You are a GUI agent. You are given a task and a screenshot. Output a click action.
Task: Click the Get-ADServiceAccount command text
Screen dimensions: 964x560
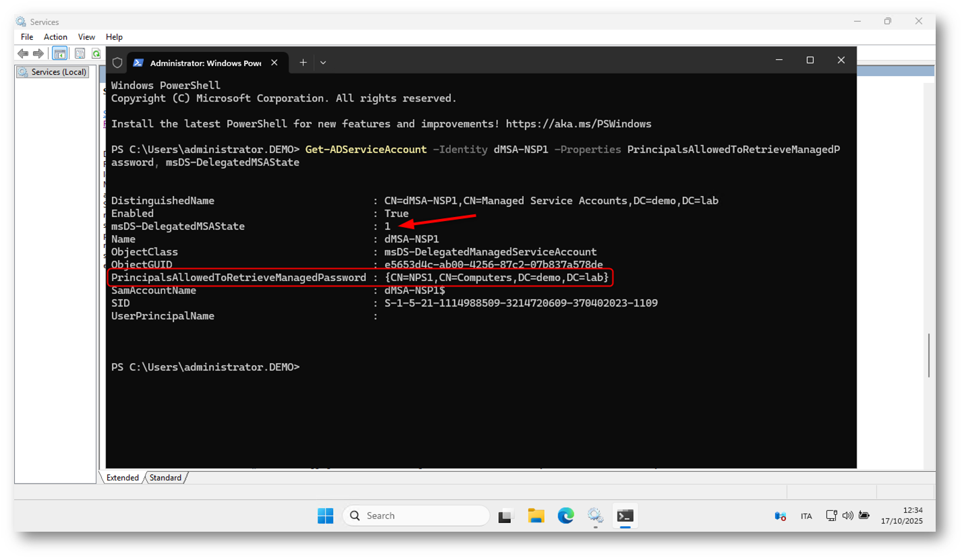(366, 150)
